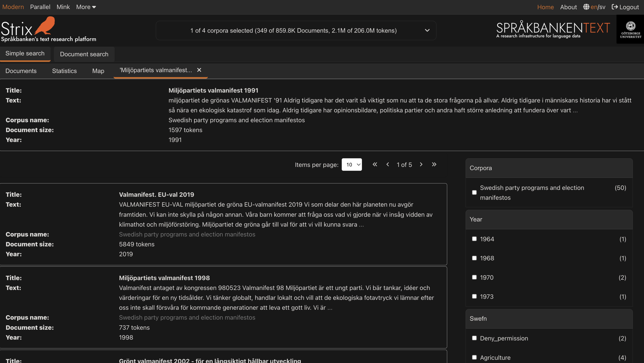This screenshot has height=363, width=644.
Task: Click the '1597 tokens' document size
Action: (x=185, y=130)
